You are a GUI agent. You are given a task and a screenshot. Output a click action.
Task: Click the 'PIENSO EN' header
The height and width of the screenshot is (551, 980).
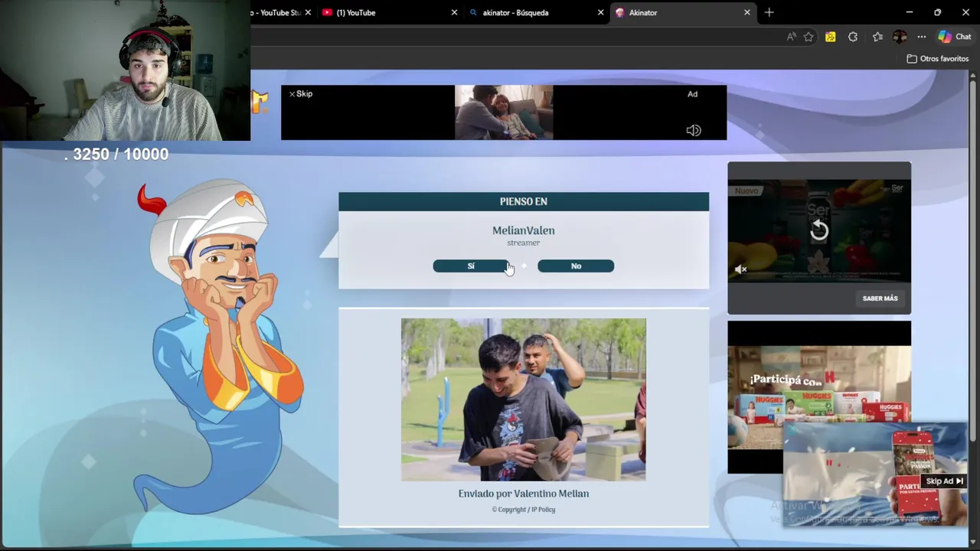click(x=524, y=201)
